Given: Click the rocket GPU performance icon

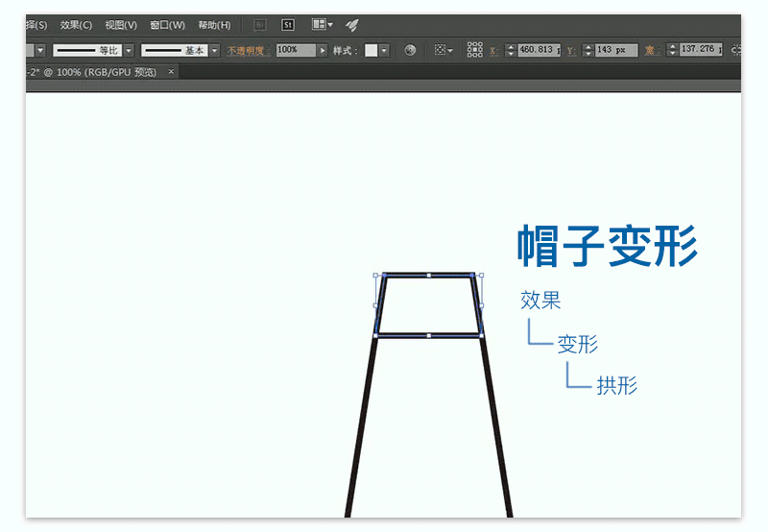Looking at the screenshot, I should pos(351,25).
